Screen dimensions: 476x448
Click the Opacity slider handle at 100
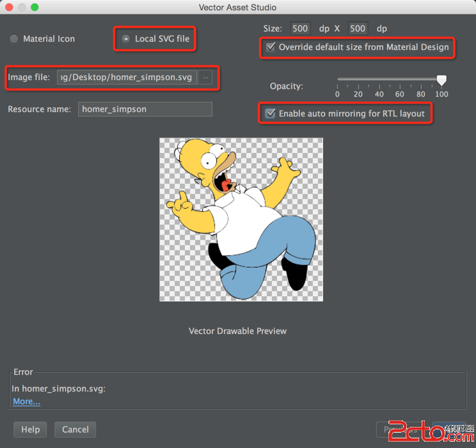441,80
